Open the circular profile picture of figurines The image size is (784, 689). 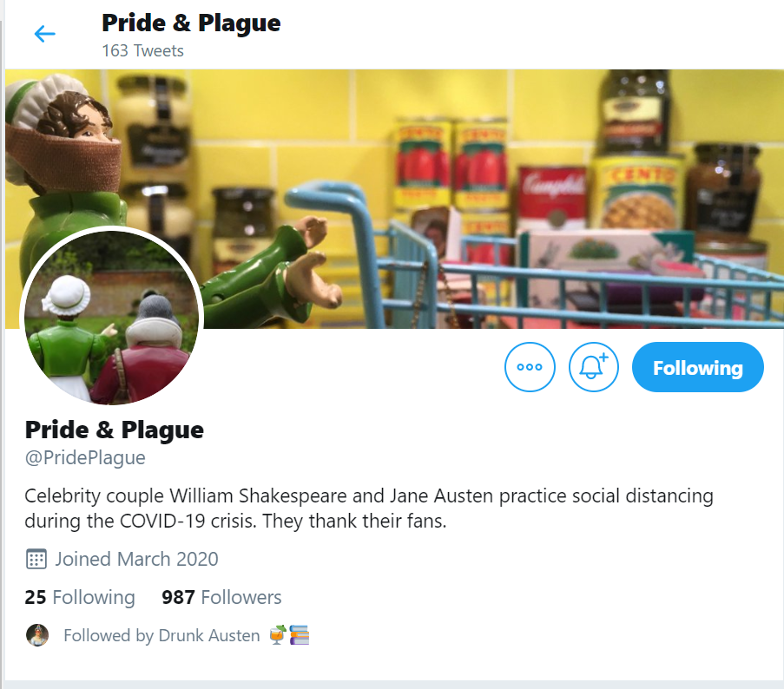tap(111, 318)
